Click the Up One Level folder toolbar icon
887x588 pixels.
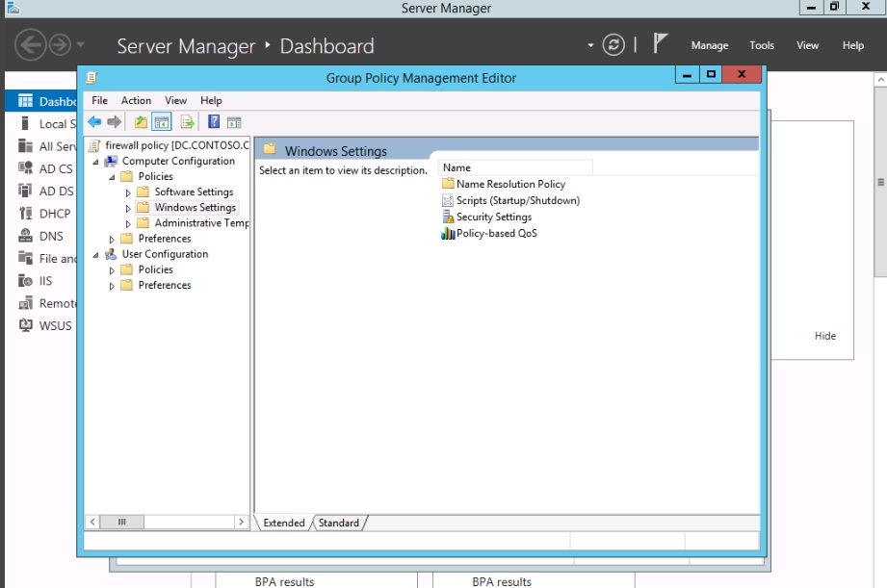click(x=141, y=122)
